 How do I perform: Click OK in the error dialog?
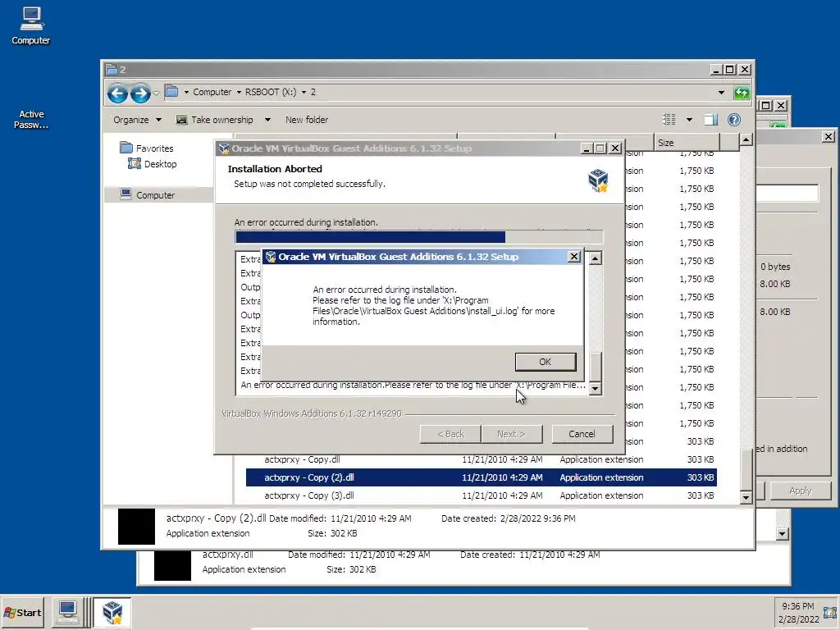(x=546, y=362)
